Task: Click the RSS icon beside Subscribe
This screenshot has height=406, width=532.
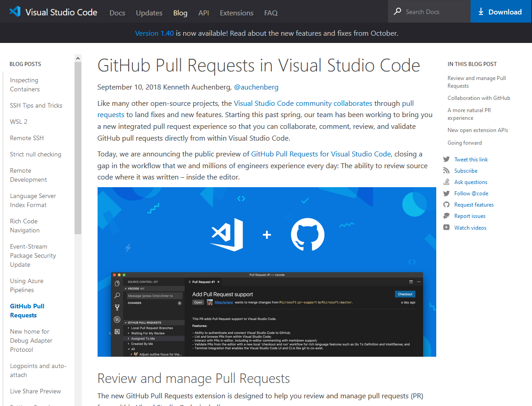Action: pyautogui.click(x=447, y=170)
